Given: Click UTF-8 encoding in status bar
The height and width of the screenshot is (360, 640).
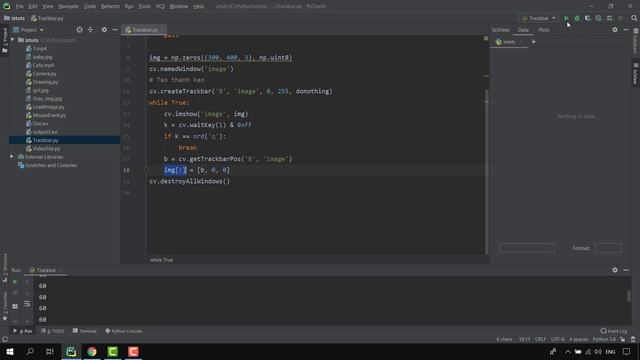Looking at the screenshot, I should [x=558, y=340].
